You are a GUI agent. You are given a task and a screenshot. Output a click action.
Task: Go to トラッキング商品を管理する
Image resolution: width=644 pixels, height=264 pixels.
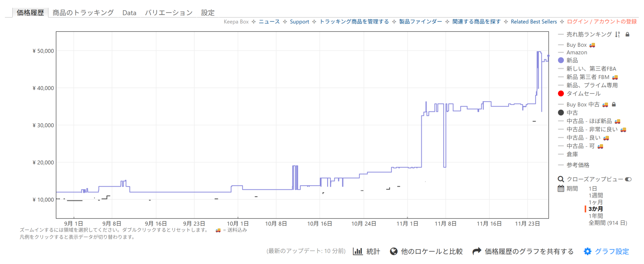[x=354, y=22]
